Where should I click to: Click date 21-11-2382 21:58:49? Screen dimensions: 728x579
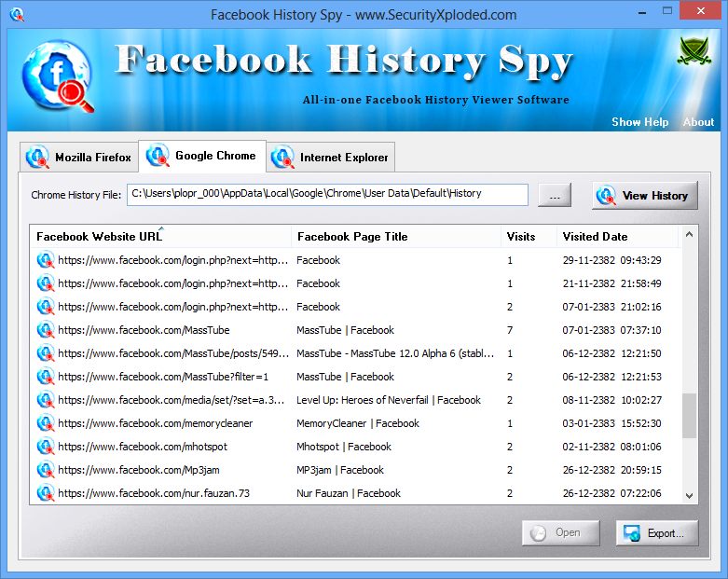coord(611,283)
